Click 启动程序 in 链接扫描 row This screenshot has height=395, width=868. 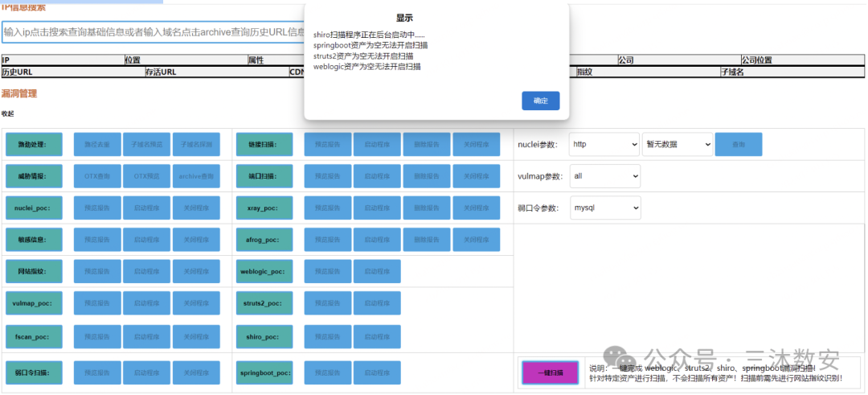[377, 144]
